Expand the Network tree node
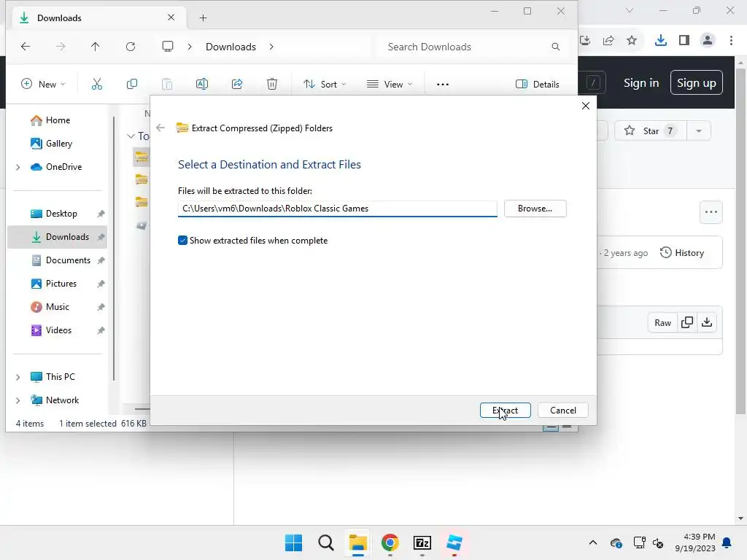Viewport: 747px width, 560px height. pos(18,400)
